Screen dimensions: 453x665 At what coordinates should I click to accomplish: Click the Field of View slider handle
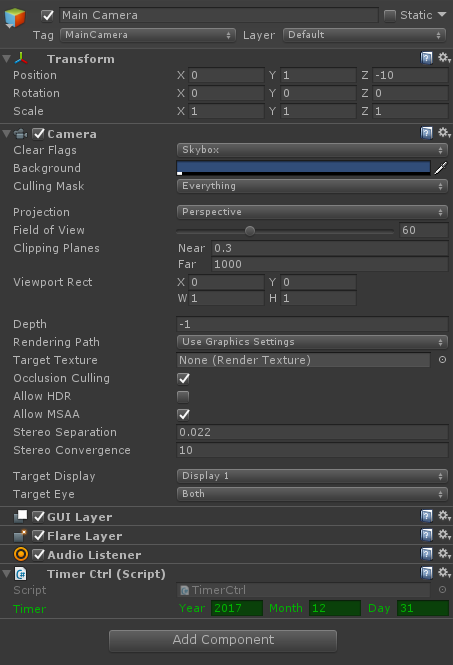click(250, 231)
